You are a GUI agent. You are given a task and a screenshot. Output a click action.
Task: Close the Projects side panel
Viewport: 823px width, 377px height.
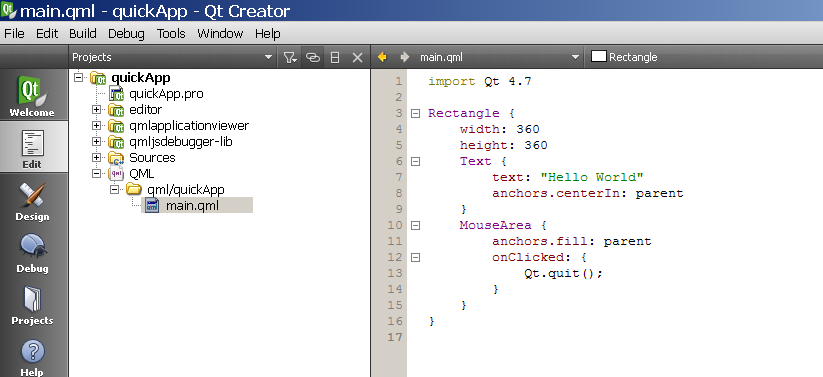[357, 57]
